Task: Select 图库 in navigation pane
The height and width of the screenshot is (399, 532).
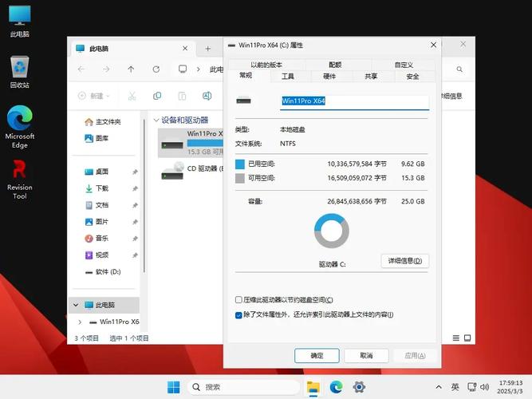Action: (97, 138)
